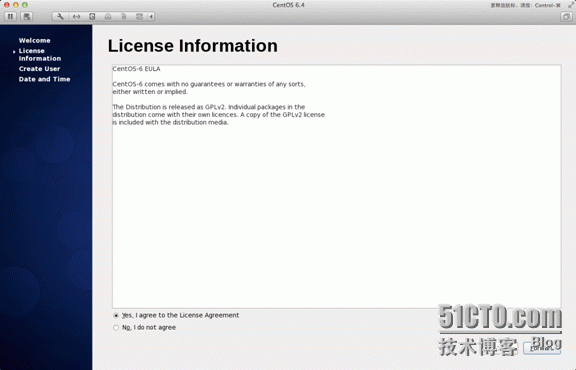576x370 pixels.
Task: Go to Welcome step in sidebar
Action: 35,40
